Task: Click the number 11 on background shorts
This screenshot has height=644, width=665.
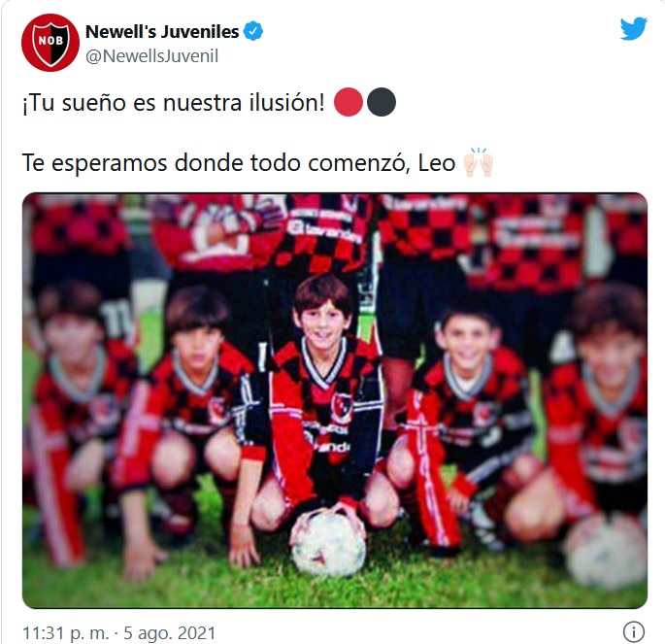Action: (x=117, y=321)
